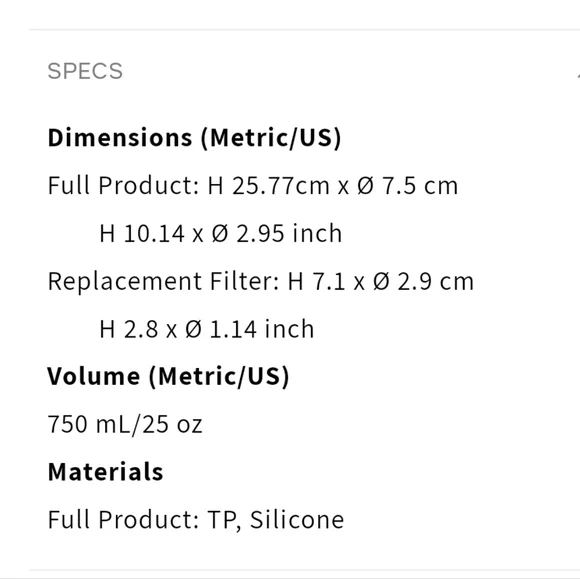The width and height of the screenshot is (580, 579).
Task: Click the Ø 7.5 cm diameter value
Action: [408, 185]
